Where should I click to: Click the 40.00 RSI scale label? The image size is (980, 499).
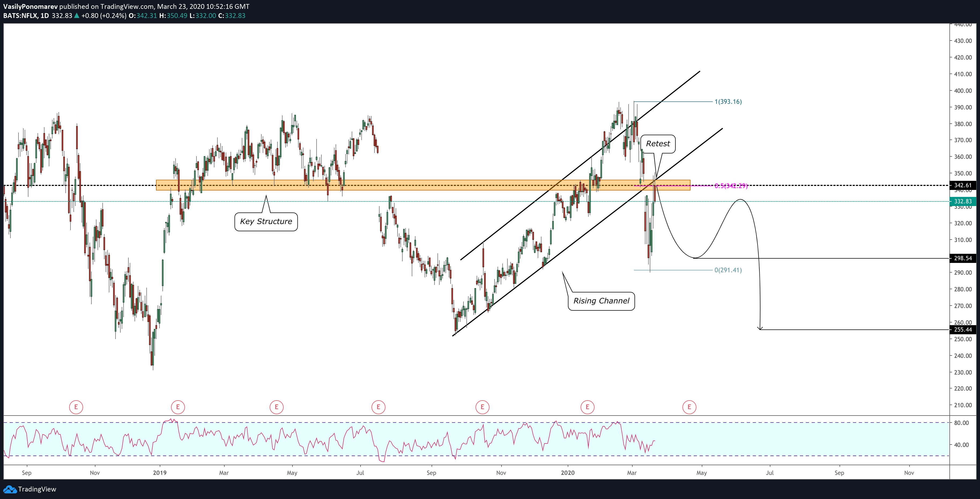coord(961,445)
